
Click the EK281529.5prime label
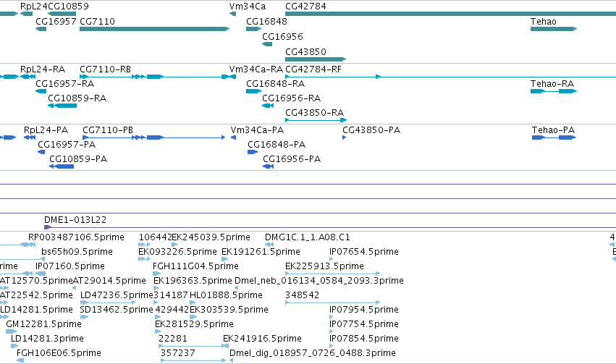pos(194,324)
